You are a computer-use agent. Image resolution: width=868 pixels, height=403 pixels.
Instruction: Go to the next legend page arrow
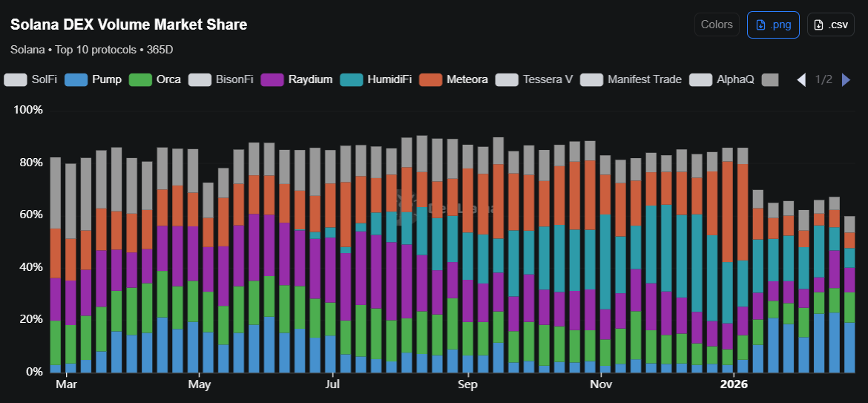pos(846,79)
